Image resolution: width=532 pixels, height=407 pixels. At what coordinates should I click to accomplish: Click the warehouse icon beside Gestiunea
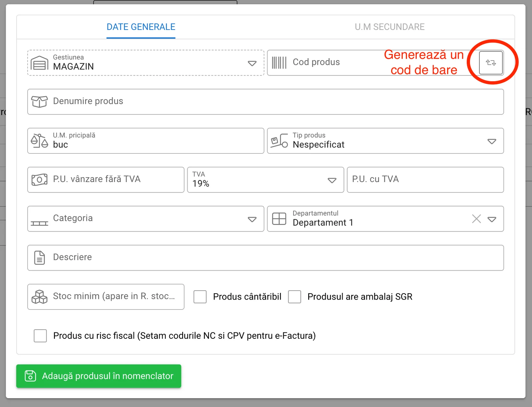pos(40,63)
